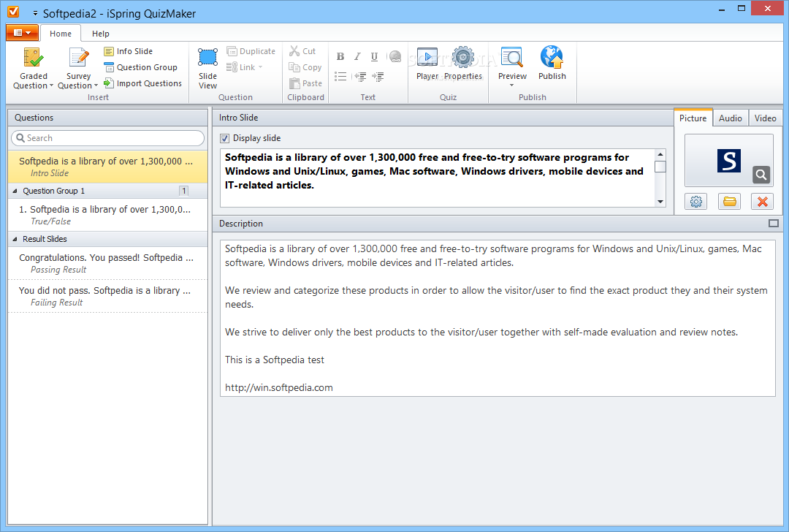Collapse Question Group 1

[15, 191]
